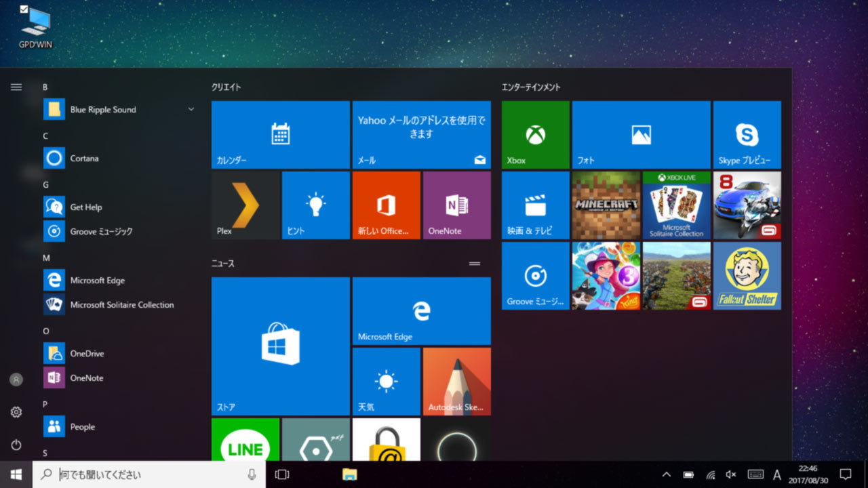Open the Wi-Fi network flyout
The width and height of the screenshot is (868, 488).
coord(710,474)
